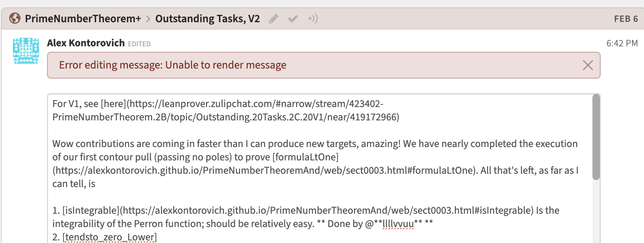
Task: Toggle topic notifications with the speaker icon
Action: click(x=313, y=19)
